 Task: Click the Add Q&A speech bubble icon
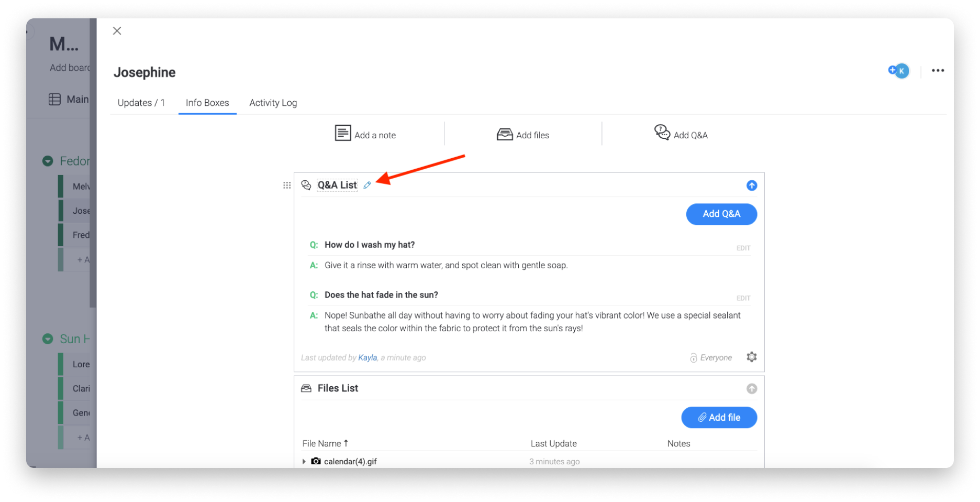[662, 132]
